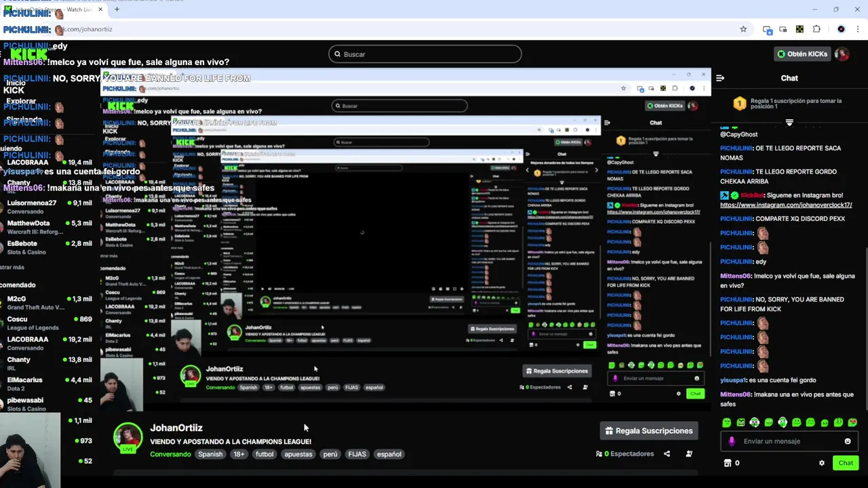The height and width of the screenshot is (488, 868).
Task: Click the KICK logo in the header
Action: (x=28, y=54)
